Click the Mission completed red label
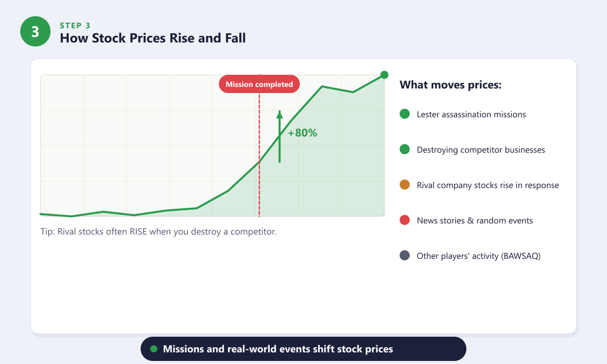Image resolution: width=607 pixels, height=364 pixels. tap(259, 84)
